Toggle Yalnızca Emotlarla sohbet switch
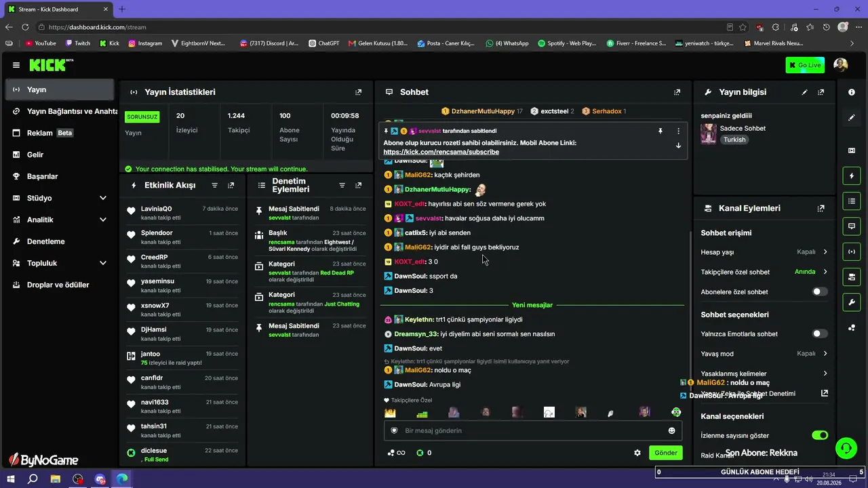Screen dimensions: 868x488 (x=820, y=333)
